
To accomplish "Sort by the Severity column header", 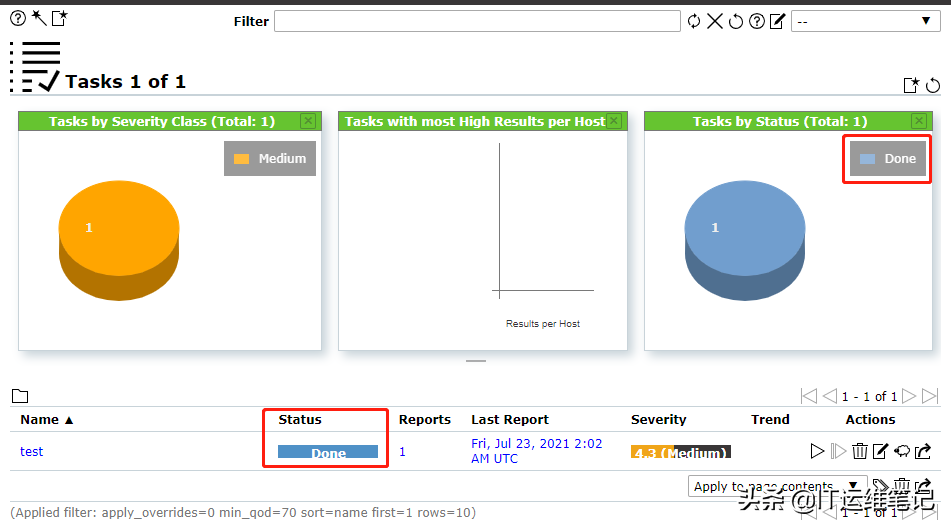I will [x=658, y=420].
